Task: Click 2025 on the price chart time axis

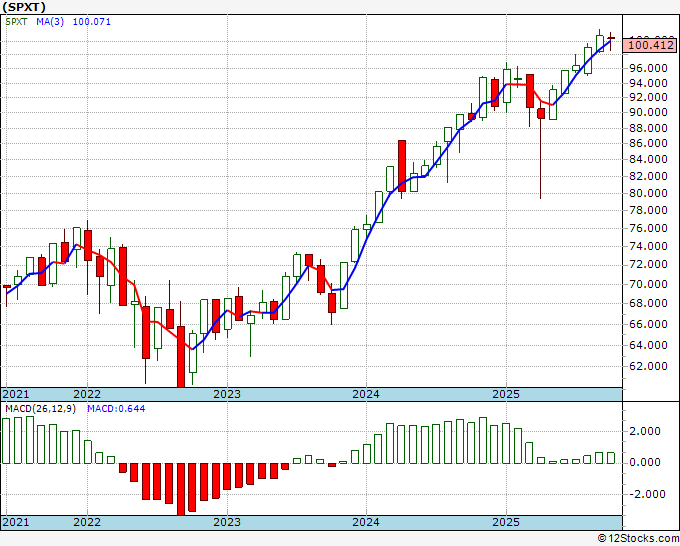Action: [506, 394]
